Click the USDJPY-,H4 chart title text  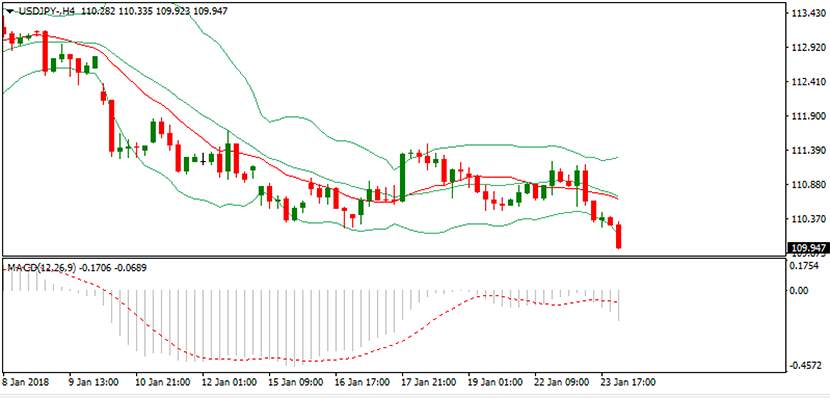pyautogui.click(x=46, y=11)
